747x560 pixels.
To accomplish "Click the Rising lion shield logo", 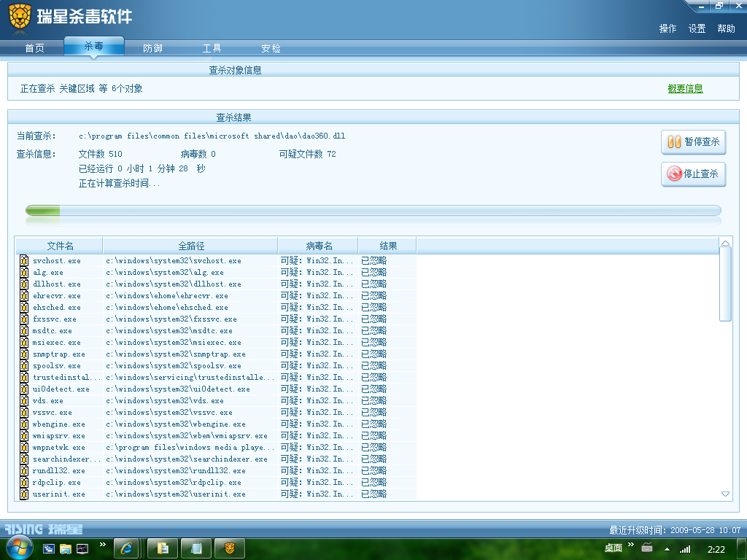I will pos(20,17).
